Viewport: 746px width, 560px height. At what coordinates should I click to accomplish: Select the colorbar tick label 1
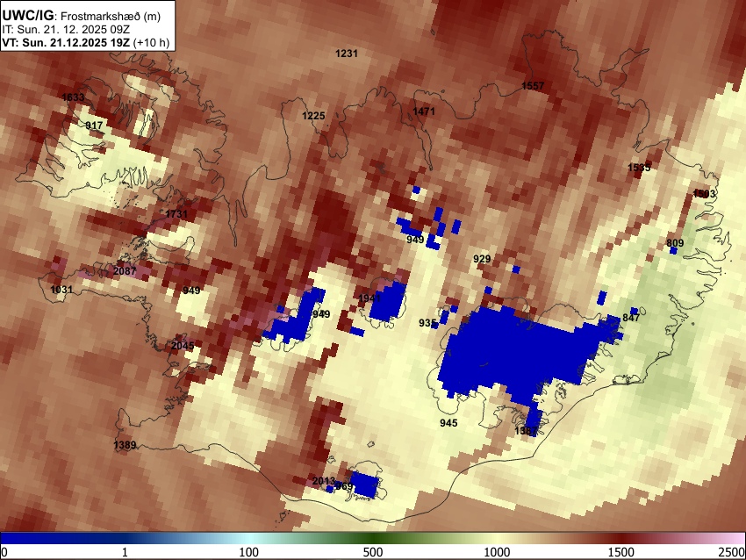coord(125,552)
